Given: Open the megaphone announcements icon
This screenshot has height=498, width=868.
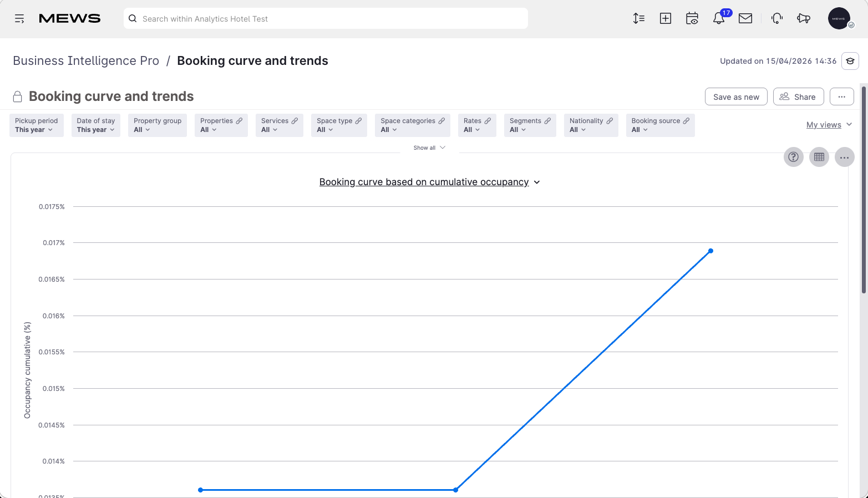Looking at the screenshot, I should tap(804, 18).
